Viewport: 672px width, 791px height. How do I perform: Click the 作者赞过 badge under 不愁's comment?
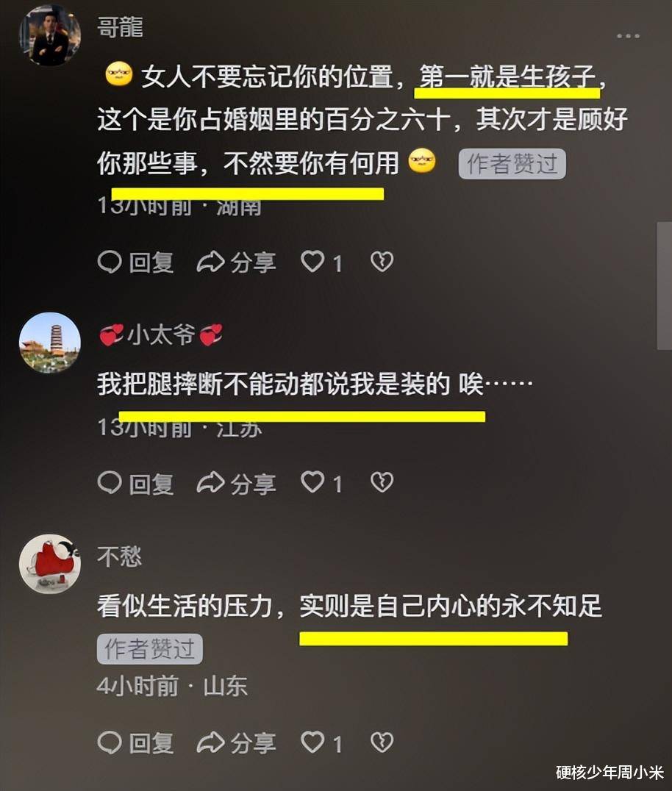tap(150, 648)
